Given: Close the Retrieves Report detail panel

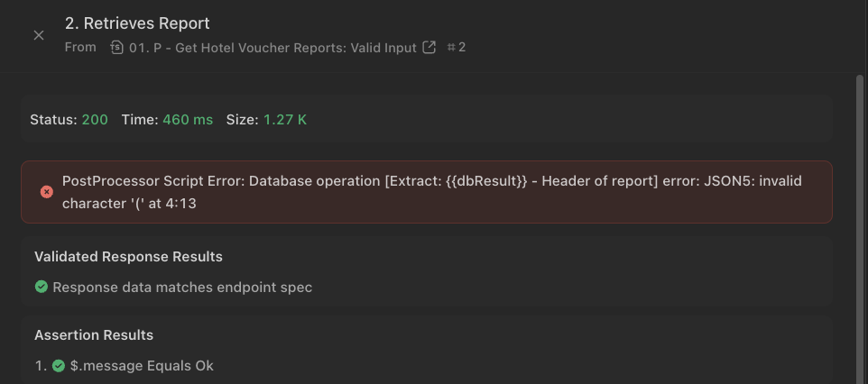Looking at the screenshot, I should [39, 35].
